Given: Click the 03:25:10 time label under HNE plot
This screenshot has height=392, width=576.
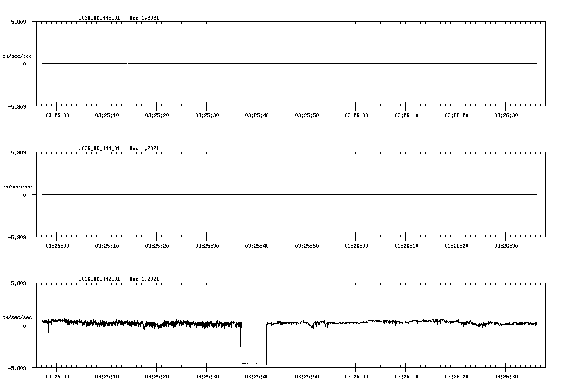Looking at the screenshot, I should 107,115.
